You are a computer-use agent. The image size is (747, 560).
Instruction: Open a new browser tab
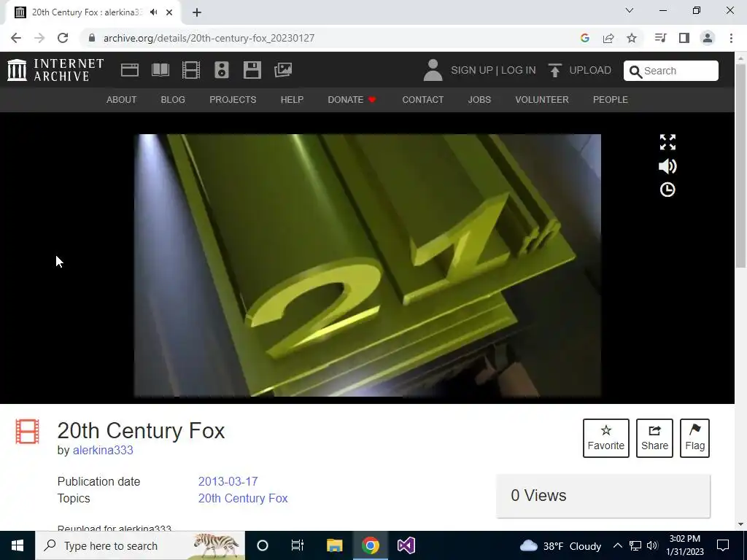pyautogui.click(x=197, y=12)
